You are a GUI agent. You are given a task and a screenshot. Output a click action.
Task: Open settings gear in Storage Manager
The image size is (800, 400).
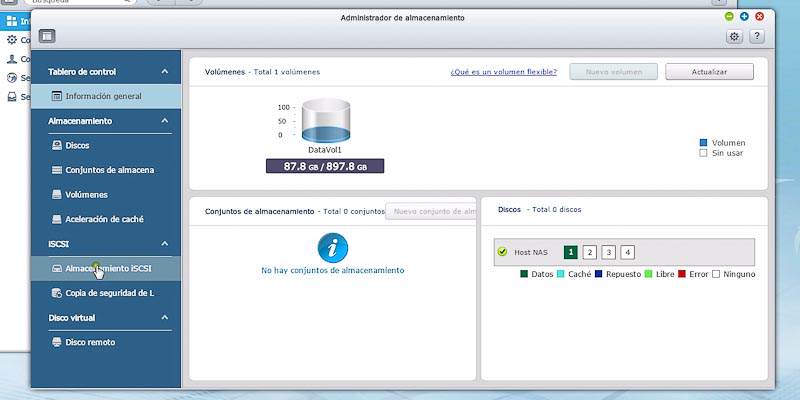point(734,36)
